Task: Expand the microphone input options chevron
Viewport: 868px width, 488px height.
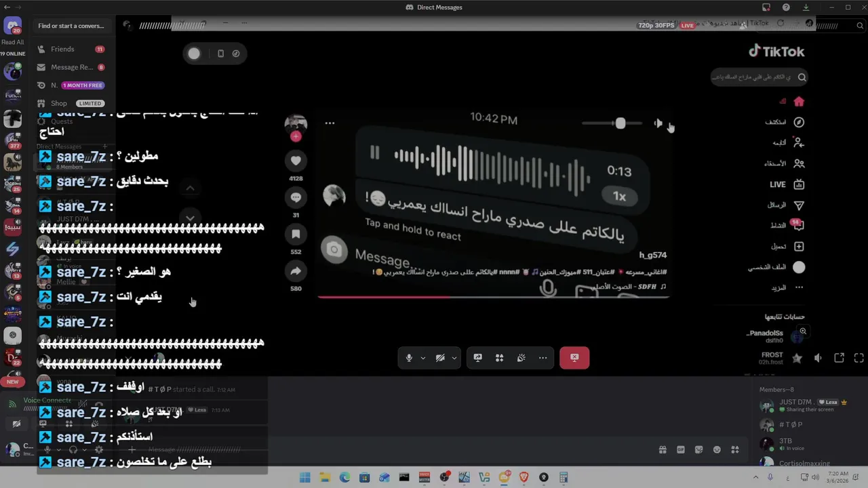Action: [423, 358]
